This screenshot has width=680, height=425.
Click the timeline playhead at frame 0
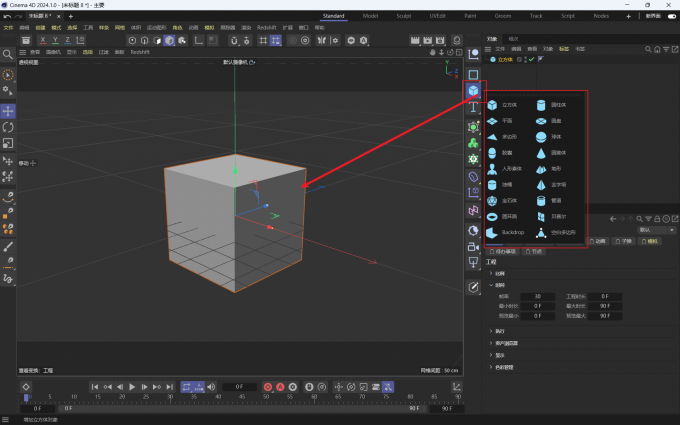[x=26, y=397]
